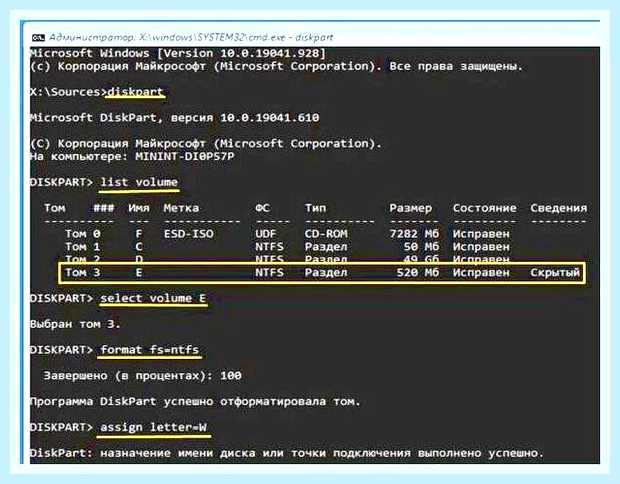Click the select volume E command
The height and width of the screenshot is (484, 620).
tap(153, 298)
